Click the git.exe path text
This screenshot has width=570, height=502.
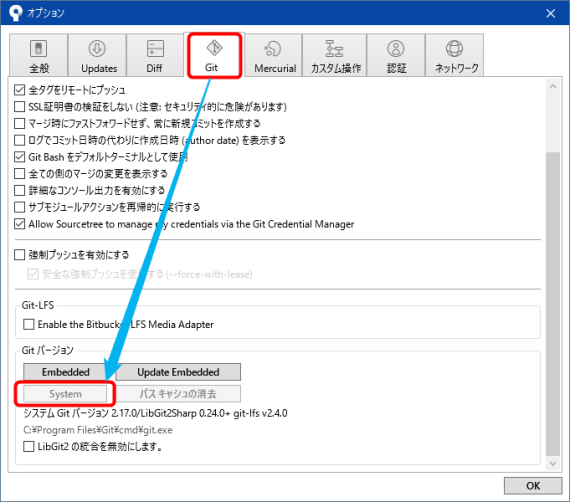coord(98,430)
